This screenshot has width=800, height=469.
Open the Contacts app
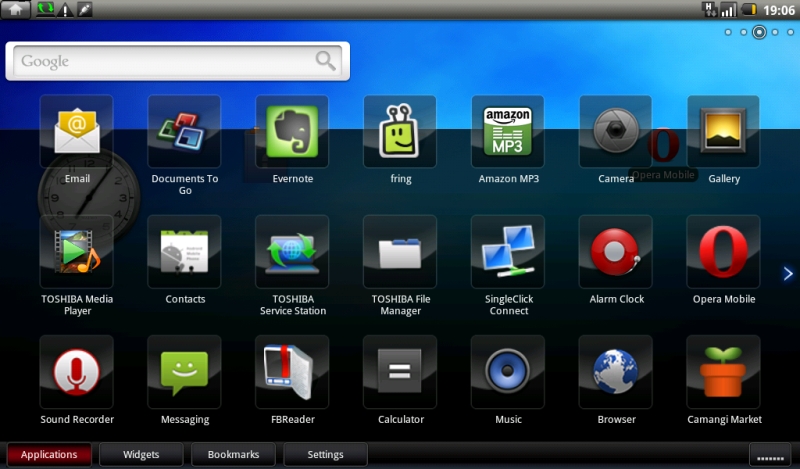click(x=184, y=252)
